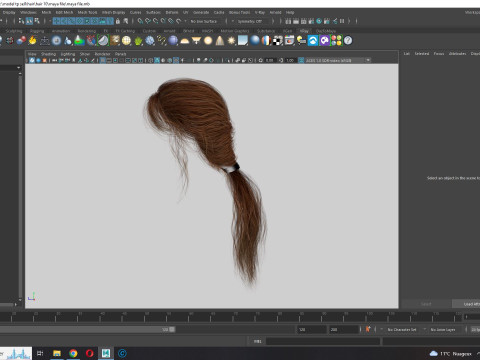The width and height of the screenshot is (480, 360).
Task: Open the No Live Surface field
Action: 205,21
